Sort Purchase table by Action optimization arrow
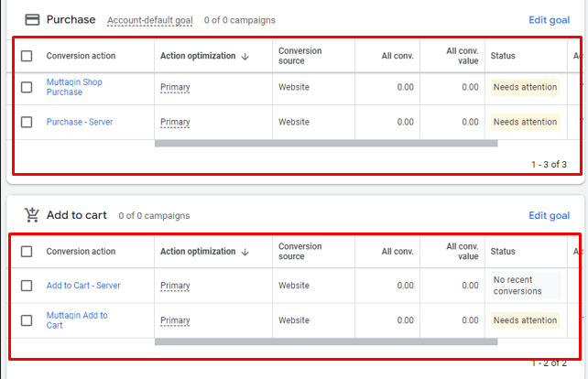 tap(245, 56)
